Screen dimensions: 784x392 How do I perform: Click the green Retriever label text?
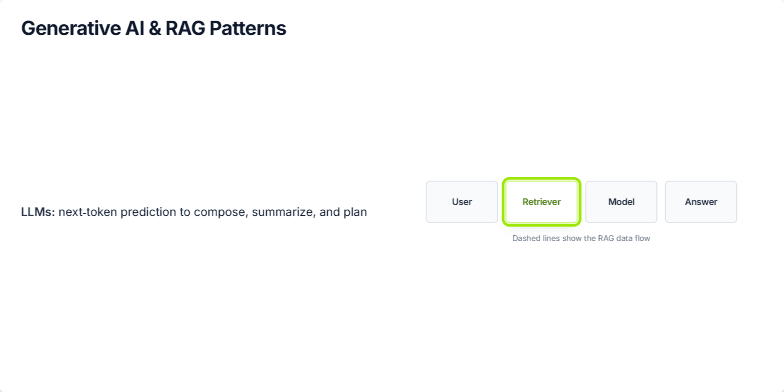542,202
